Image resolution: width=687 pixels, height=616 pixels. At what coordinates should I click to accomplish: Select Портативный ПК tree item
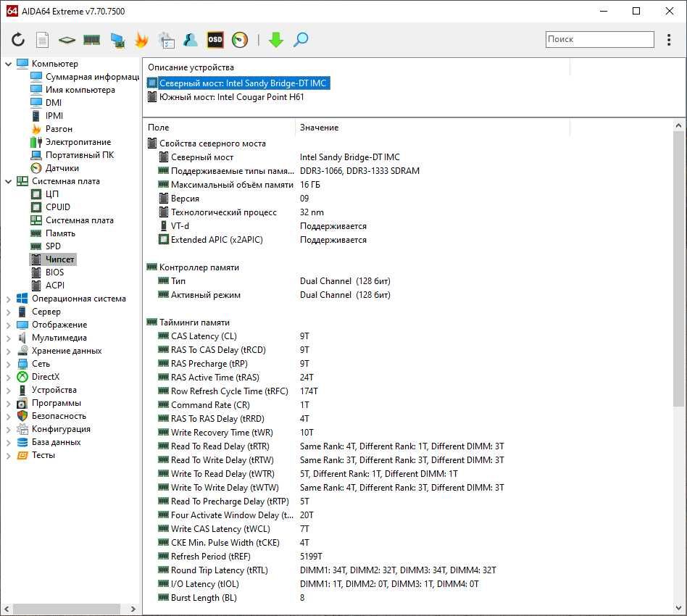(72, 155)
